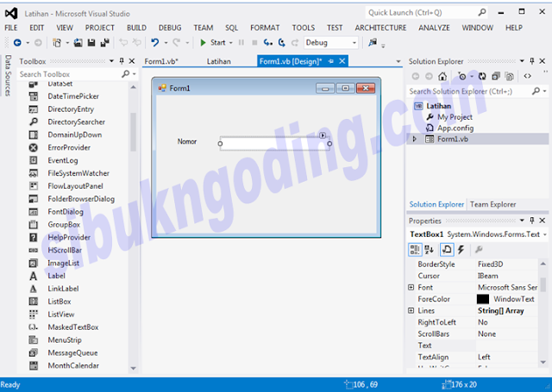
Task: Open the Data Sources side tab
Action: tap(8, 76)
